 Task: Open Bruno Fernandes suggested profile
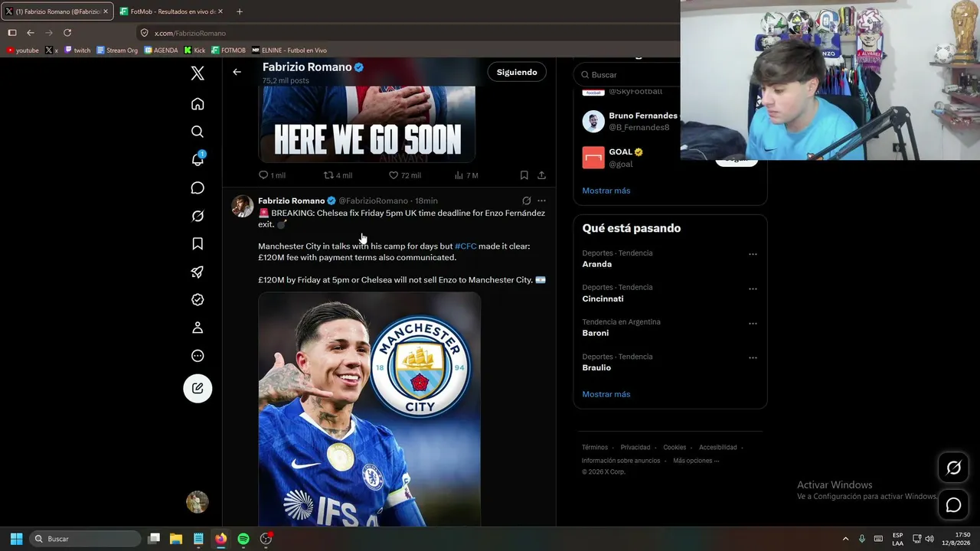coord(643,116)
